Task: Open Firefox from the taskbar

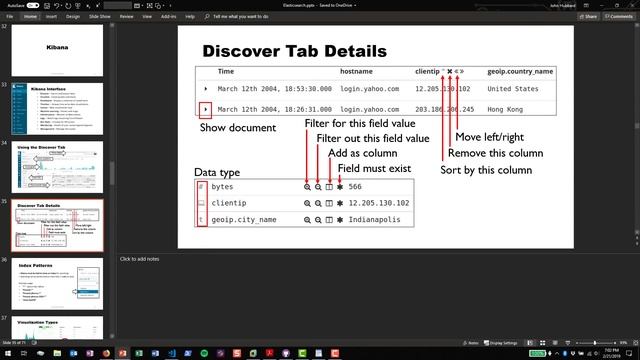Action: point(106,353)
